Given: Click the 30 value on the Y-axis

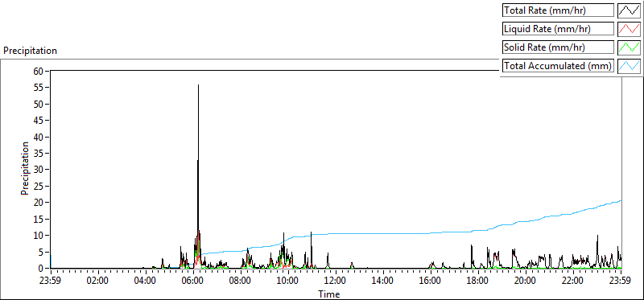Looking at the screenshot, I should [39, 170].
